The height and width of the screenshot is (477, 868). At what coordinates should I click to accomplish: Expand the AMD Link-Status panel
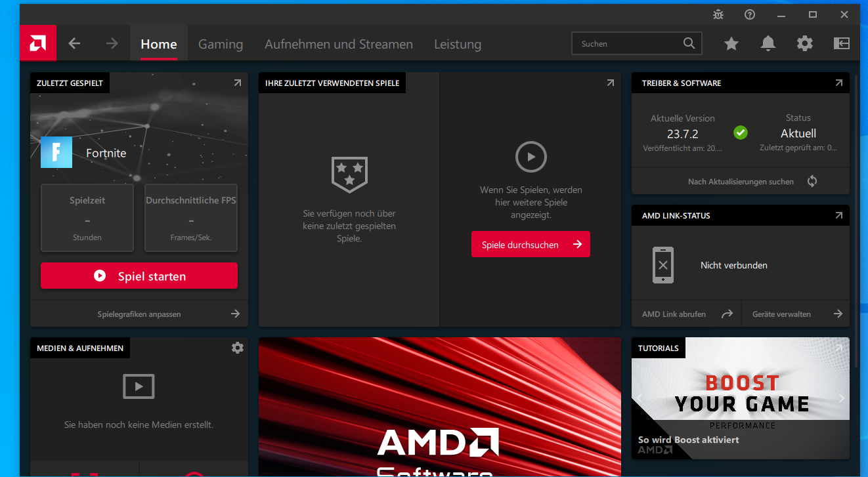click(838, 216)
